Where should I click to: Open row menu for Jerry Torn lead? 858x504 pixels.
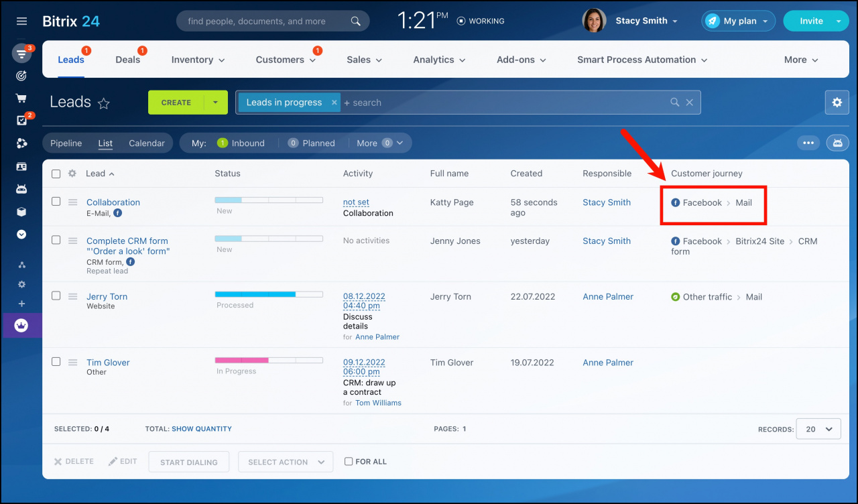(73, 296)
